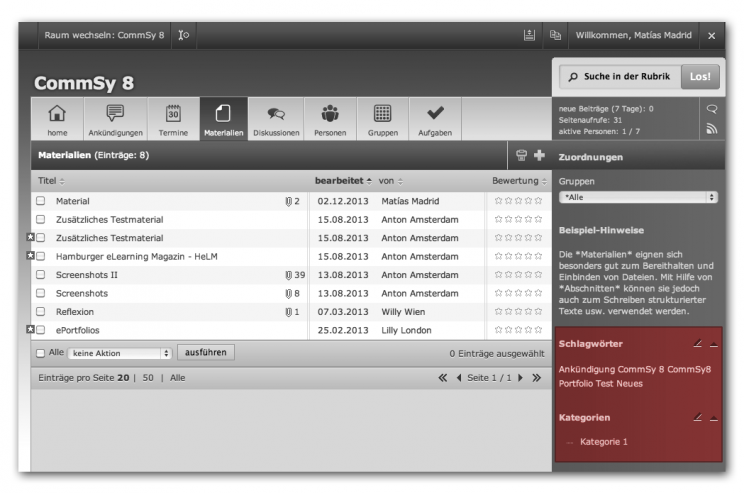Click the icon next to Raum wechseln
Image resolution: width=744 pixels, height=493 pixels.
[x=184, y=35]
